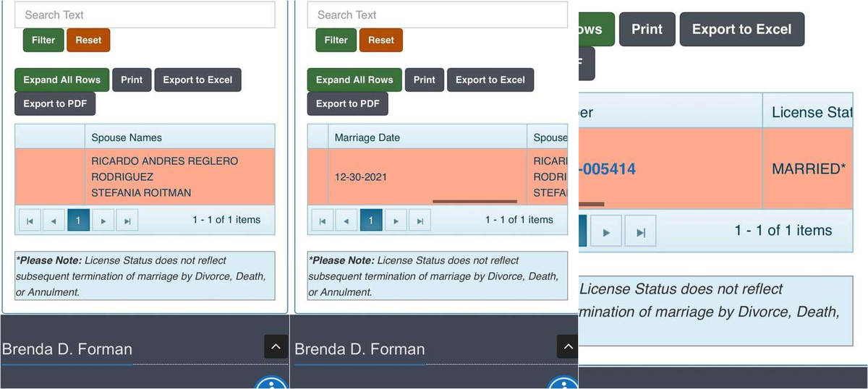Click Expand All Rows in left panel
This screenshot has height=389, width=868.
pos(61,80)
